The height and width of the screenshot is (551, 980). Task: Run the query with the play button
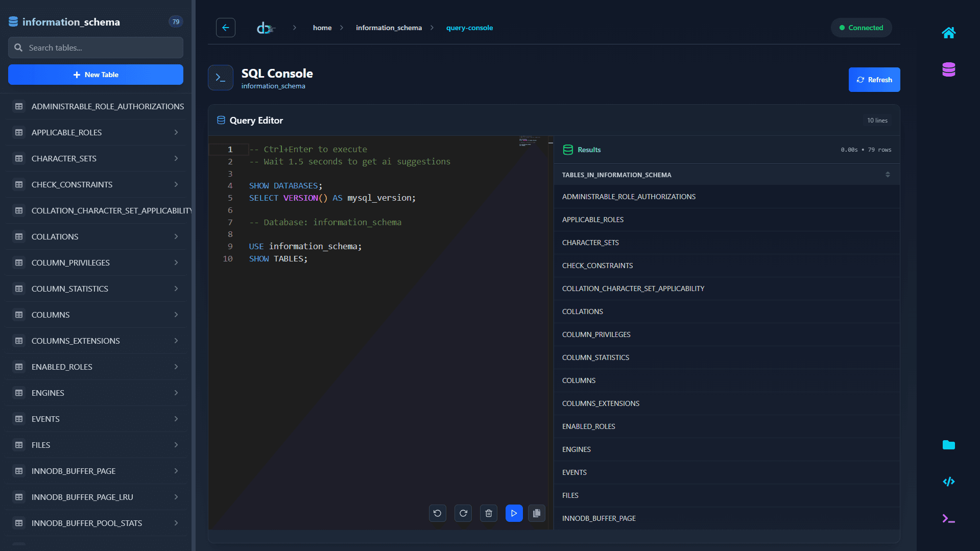(x=514, y=513)
